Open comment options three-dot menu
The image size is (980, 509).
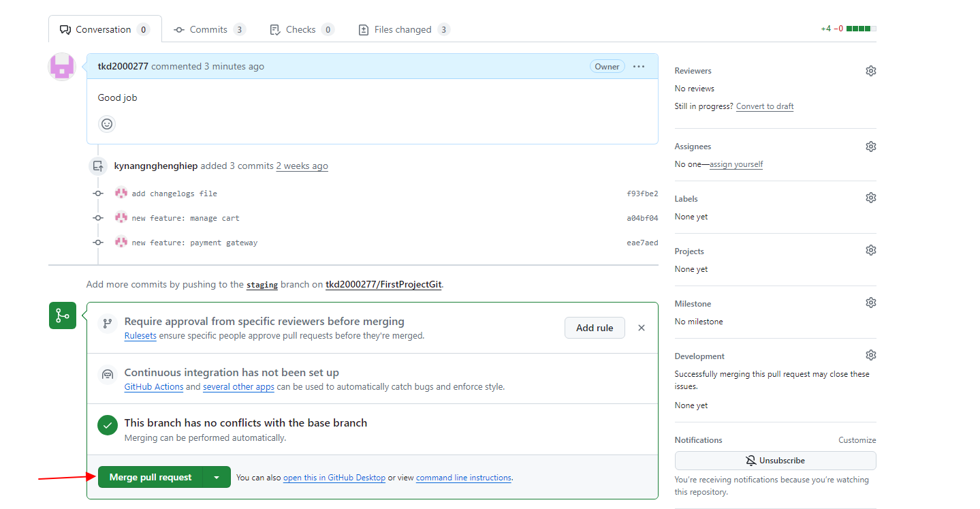coord(638,67)
